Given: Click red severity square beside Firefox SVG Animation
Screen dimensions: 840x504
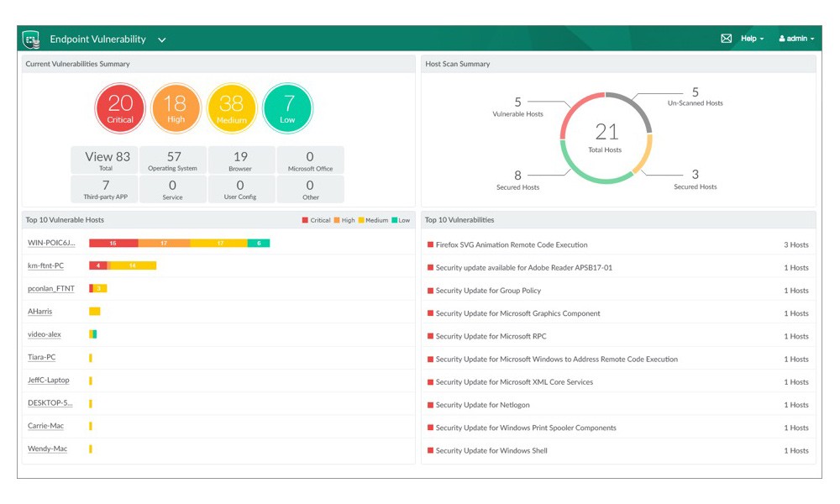Looking at the screenshot, I should tap(430, 244).
